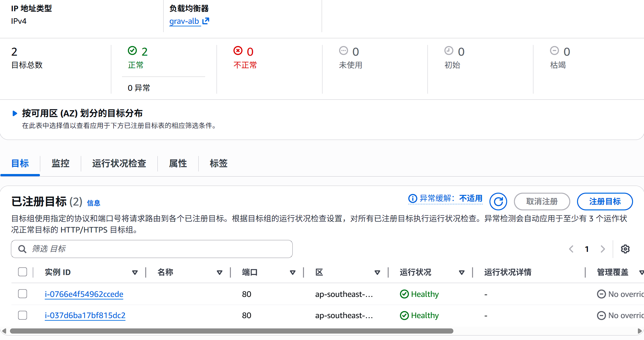Click inside the 筛选目标 search field
This screenshot has height=340, width=644.
[129, 249]
